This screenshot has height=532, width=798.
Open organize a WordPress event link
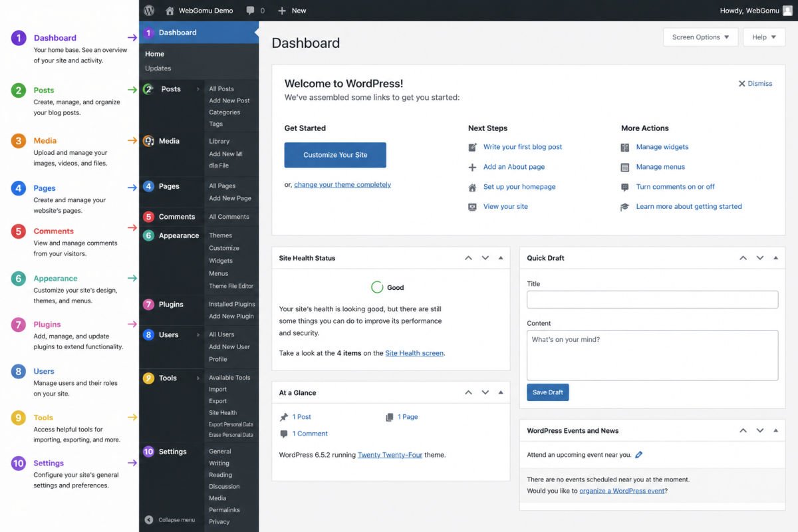[622, 491]
